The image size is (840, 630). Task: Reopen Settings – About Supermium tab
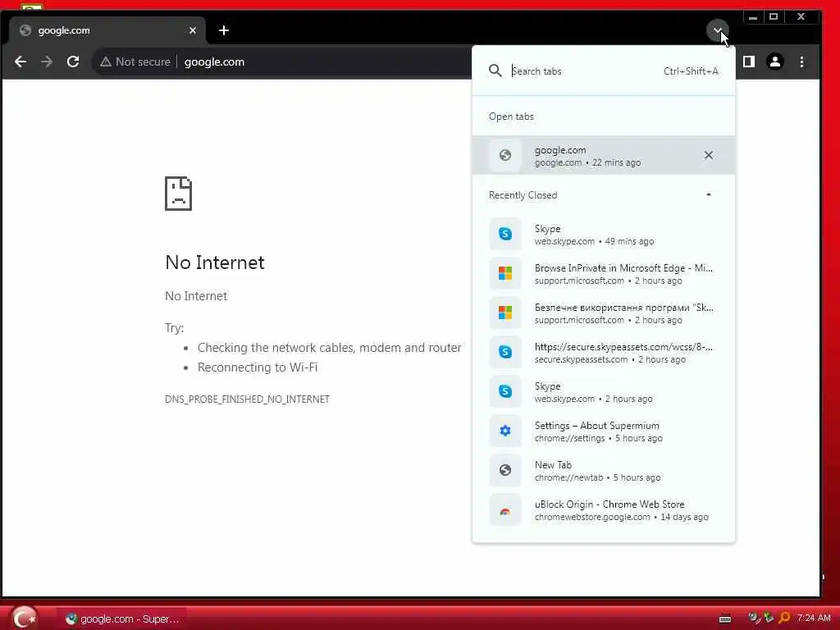click(603, 431)
